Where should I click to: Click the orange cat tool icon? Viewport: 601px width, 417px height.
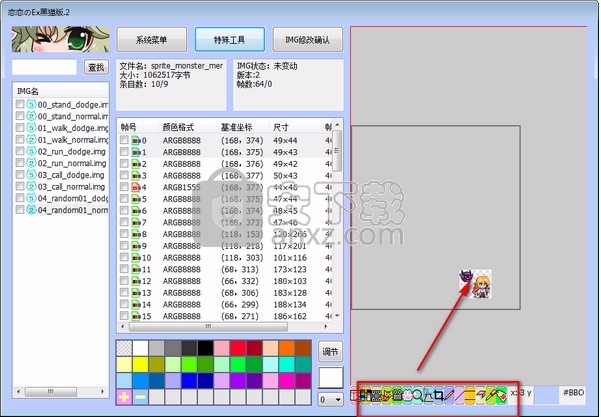tap(387, 395)
